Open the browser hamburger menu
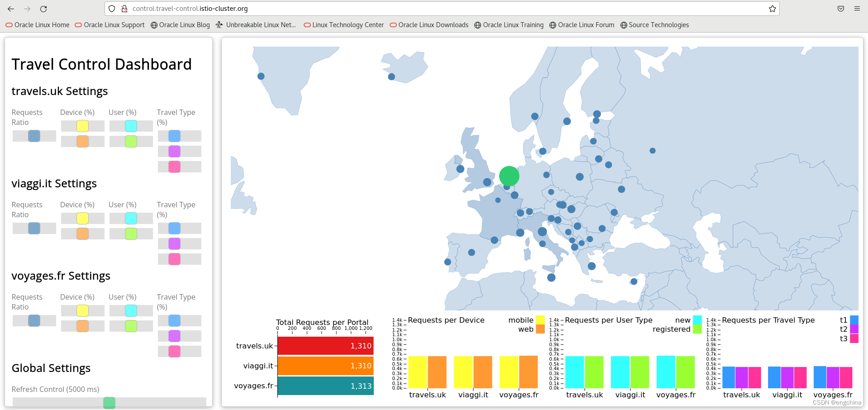This screenshot has height=410, width=868. coord(857,9)
